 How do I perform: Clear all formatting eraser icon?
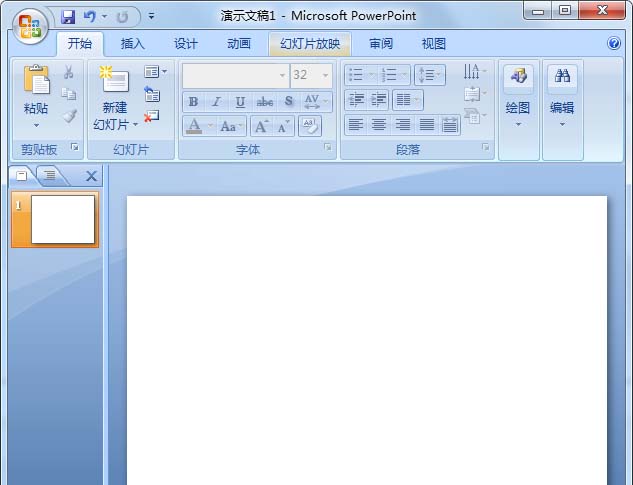tap(310, 126)
